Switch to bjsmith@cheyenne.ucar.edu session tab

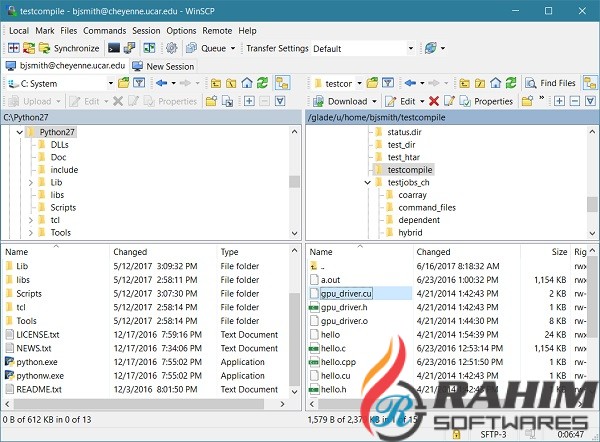(x=65, y=66)
